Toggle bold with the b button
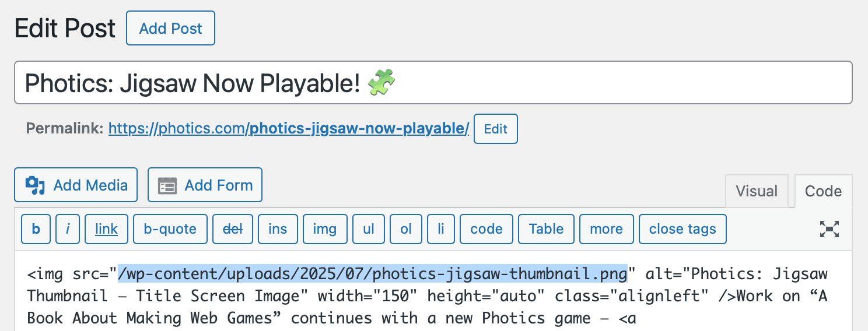This screenshot has width=868, height=331. [x=36, y=229]
